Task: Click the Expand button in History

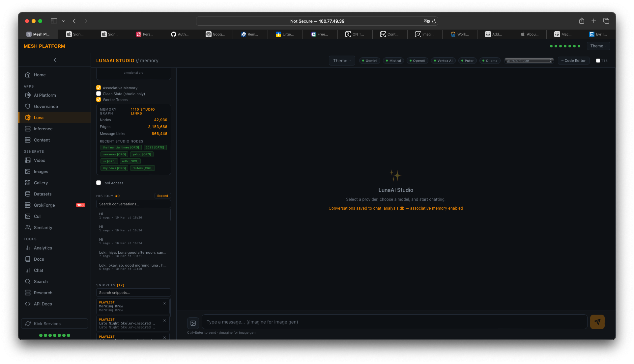Action: pyautogui.click(x=162, y=195)
